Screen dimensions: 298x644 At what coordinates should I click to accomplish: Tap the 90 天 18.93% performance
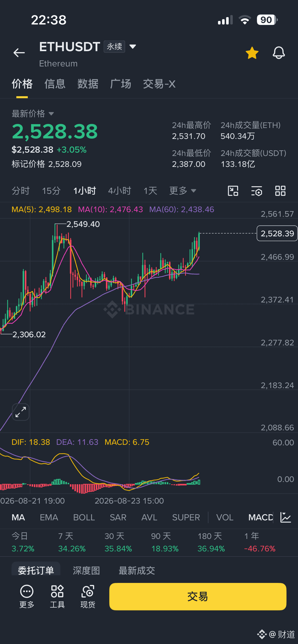click(165, 542)
